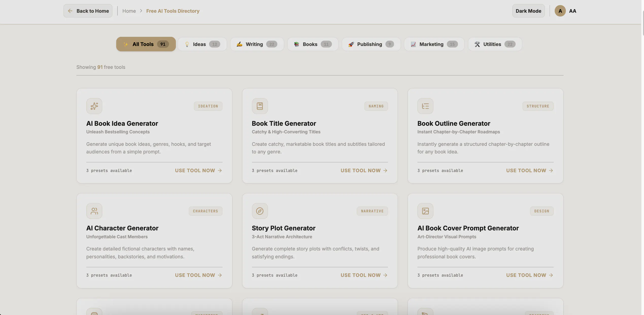
Task: Click the NAMING tag badge
Action: [376, 106]
